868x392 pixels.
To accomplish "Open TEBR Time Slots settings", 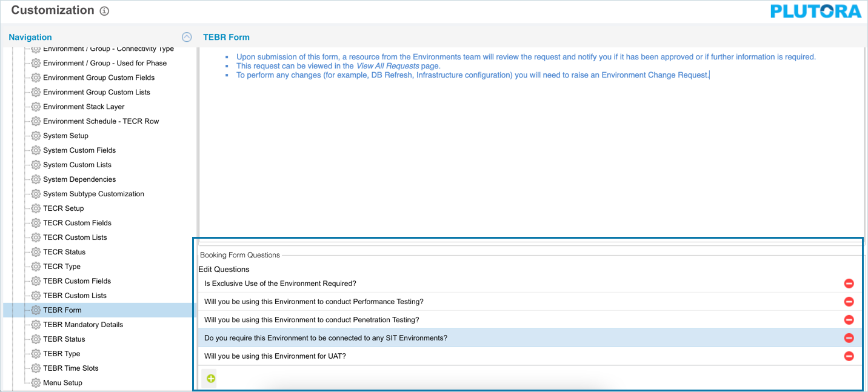I will [x=70, y=368].
